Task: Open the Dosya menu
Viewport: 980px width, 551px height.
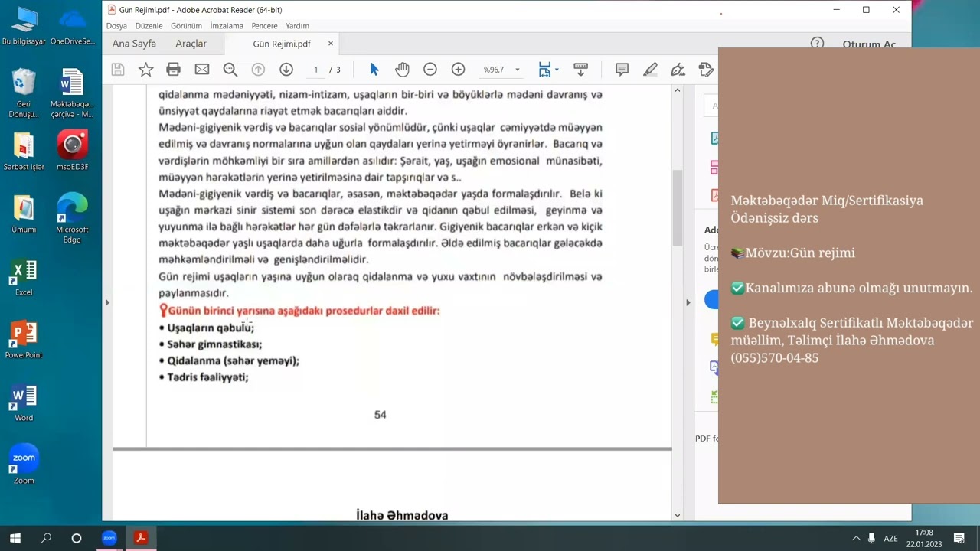Action: [x=116, y=26]
